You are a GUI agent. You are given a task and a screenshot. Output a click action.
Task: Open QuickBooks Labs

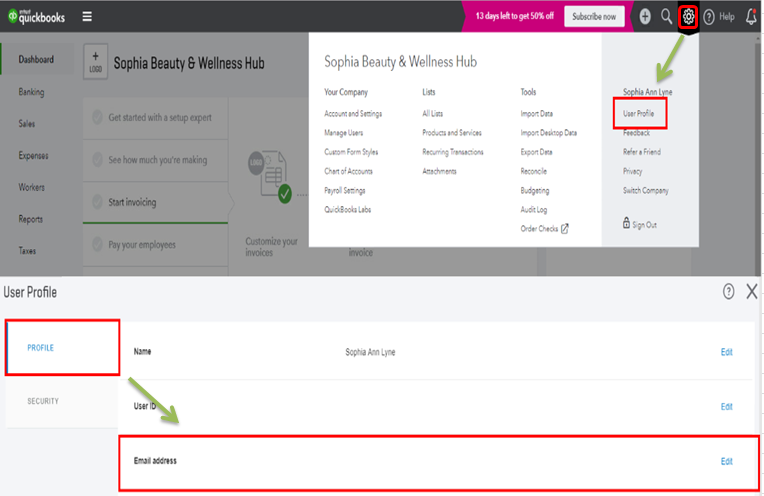pos(348,210)
